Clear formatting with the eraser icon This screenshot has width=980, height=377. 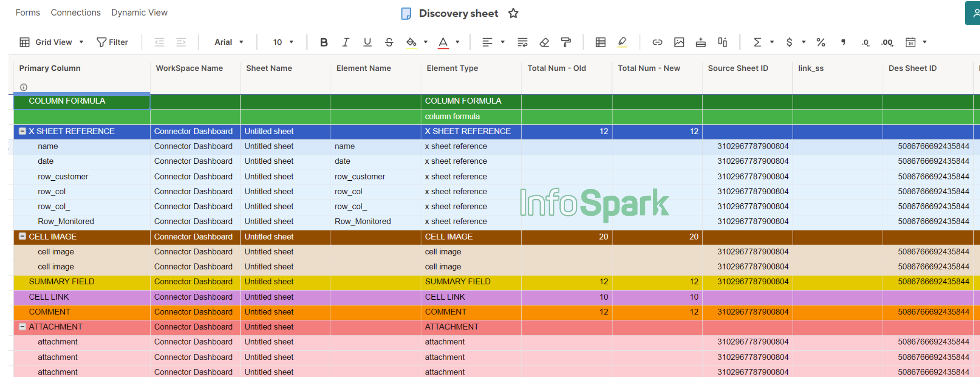[x=544, y=42]
